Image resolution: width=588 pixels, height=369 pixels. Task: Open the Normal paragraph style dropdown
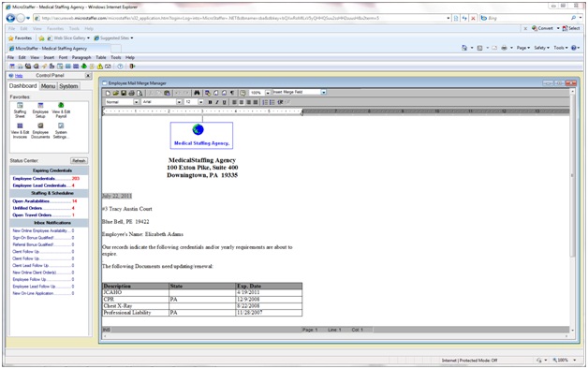pos(136,102)
